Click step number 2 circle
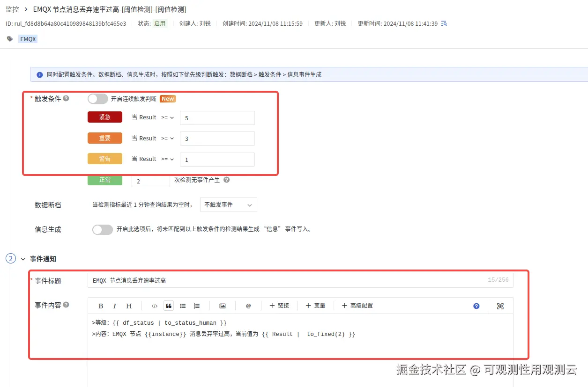This screenshot has height=387, width=588. (x=11, y=259)
